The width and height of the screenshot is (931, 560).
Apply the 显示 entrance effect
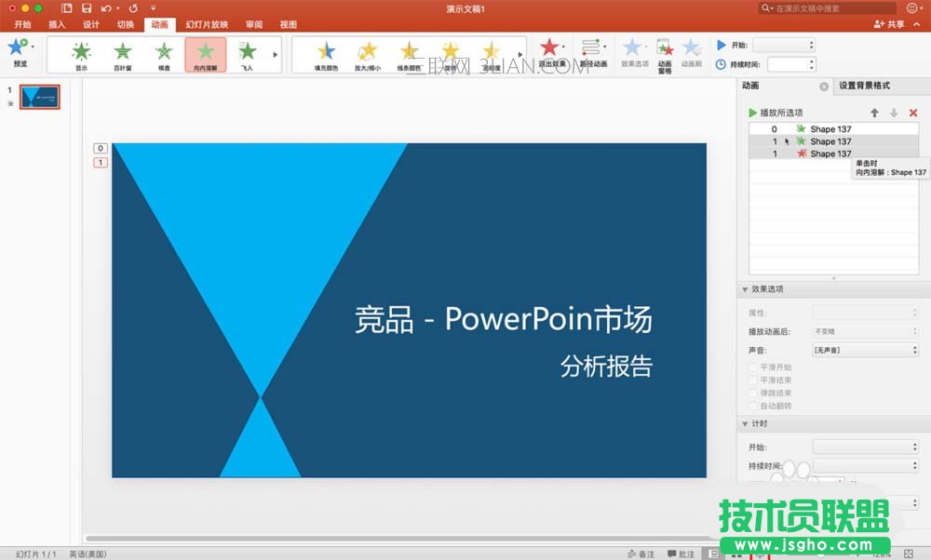click(x=81, y=55)
